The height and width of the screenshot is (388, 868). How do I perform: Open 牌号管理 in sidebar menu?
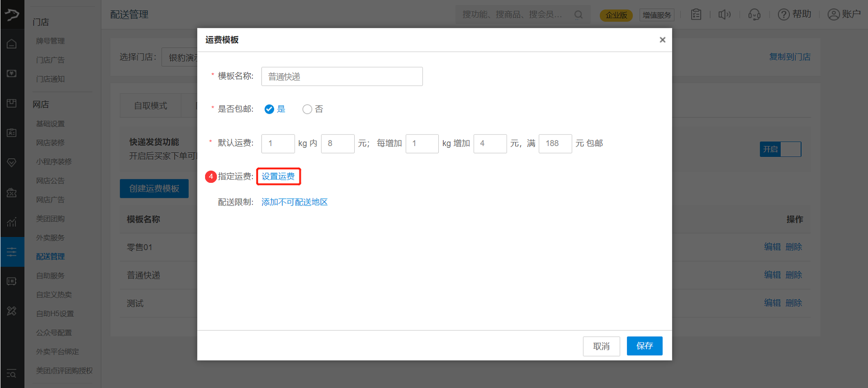tap(50, 41)
